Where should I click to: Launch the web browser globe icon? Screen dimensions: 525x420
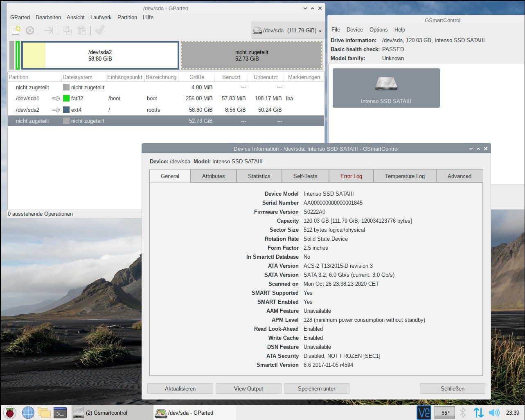point(28,413)
